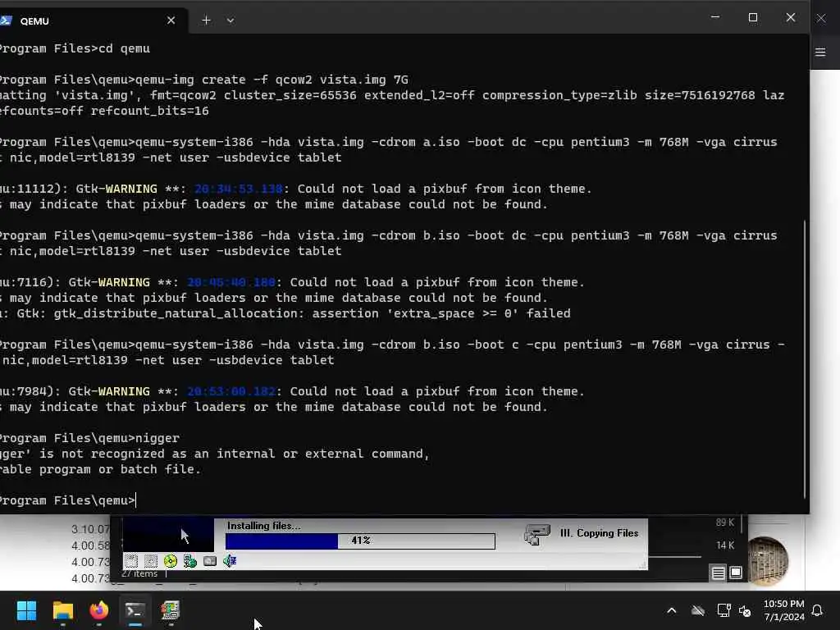Click the '4.00.58' version entry

(x=90, y=546)
